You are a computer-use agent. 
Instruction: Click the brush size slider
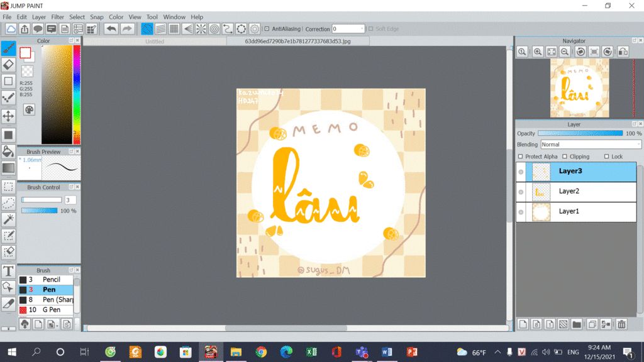42,200
